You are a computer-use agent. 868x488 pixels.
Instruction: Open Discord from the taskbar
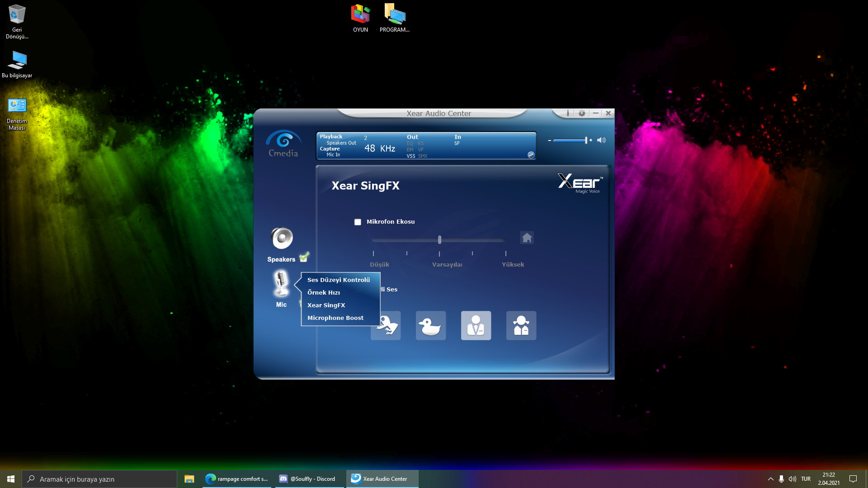pos(308,479)
